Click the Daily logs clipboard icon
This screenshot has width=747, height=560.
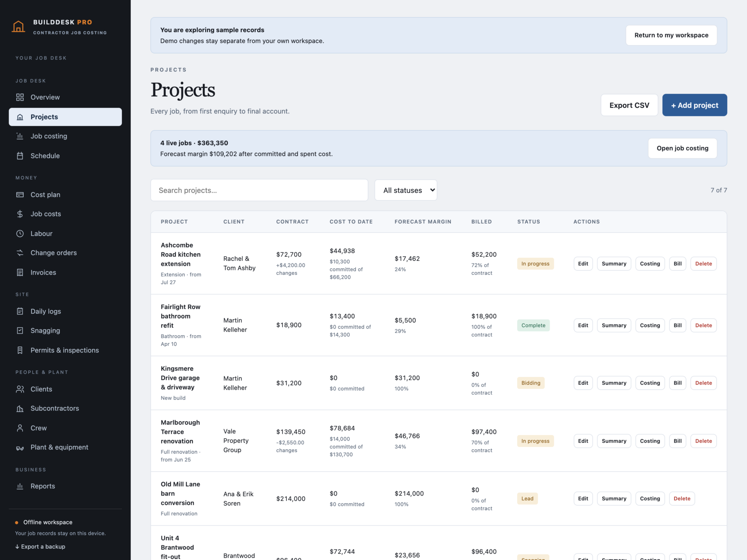(20, 311)
